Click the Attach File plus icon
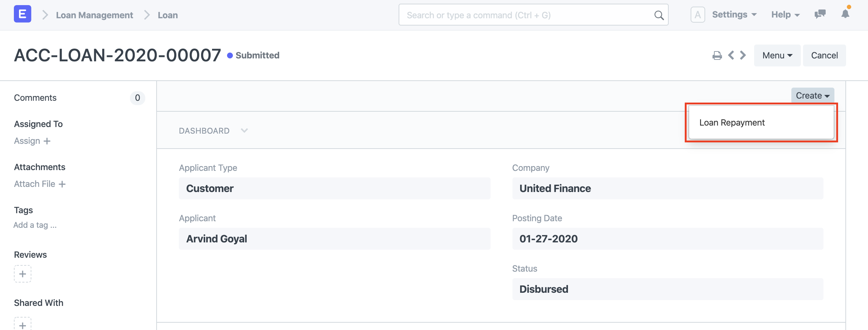 coord(63,184)
